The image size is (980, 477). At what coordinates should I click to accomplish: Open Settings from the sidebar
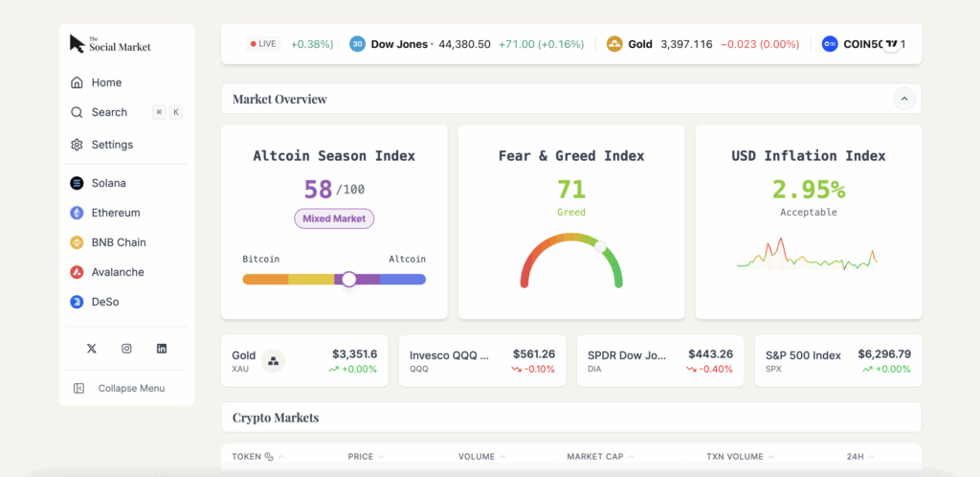(111, 145)
